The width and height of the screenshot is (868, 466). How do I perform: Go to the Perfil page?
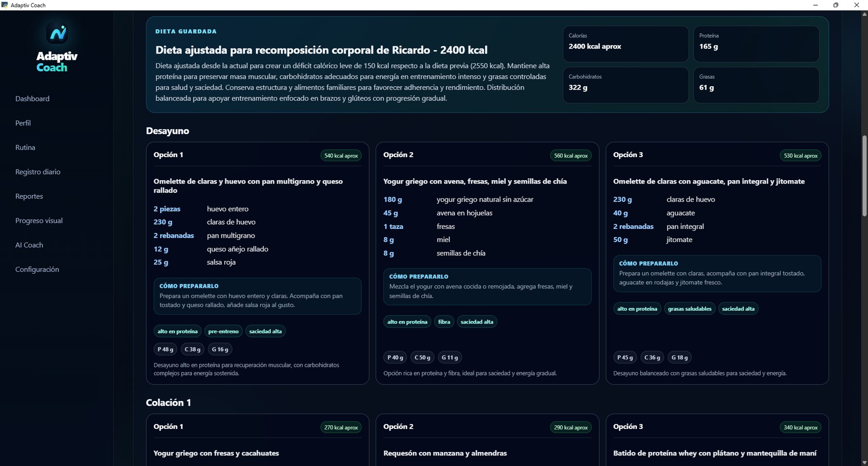click(x=23, y=123)
